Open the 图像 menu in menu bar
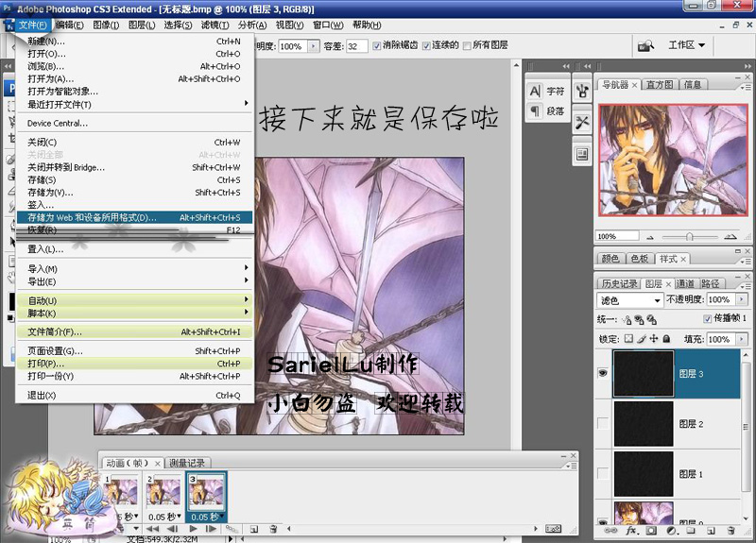This screenshot has height=543, width=756. 106,25
